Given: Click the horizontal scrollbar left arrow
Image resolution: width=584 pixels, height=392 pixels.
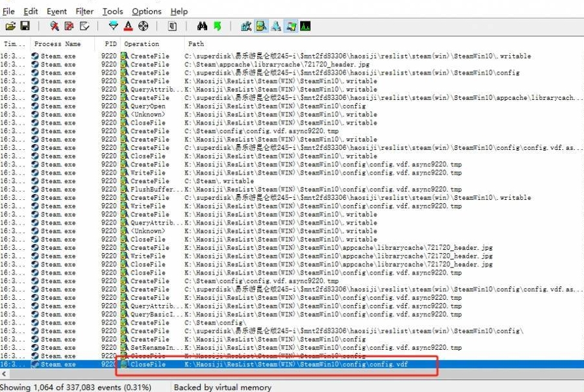Looking at the screenshot, I should (x=4, y=374).
